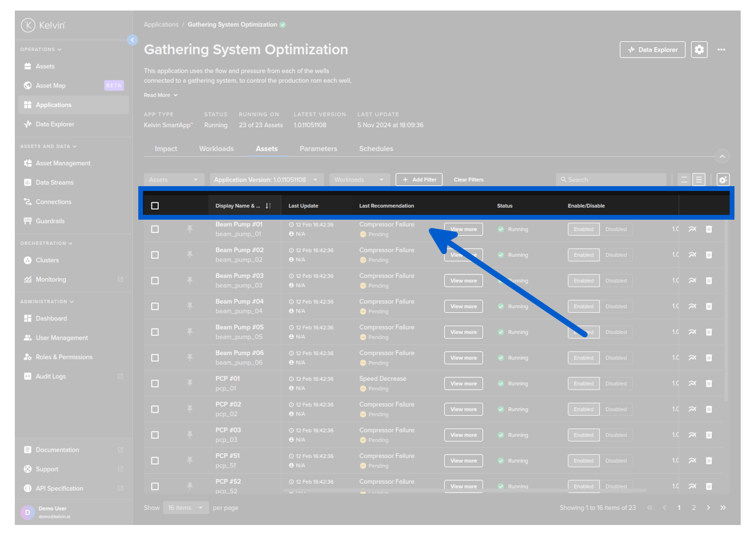This screenshot has width=756, height=536.
Task: Expand the 16 items per page dropdown
Action: click(185, 508)
